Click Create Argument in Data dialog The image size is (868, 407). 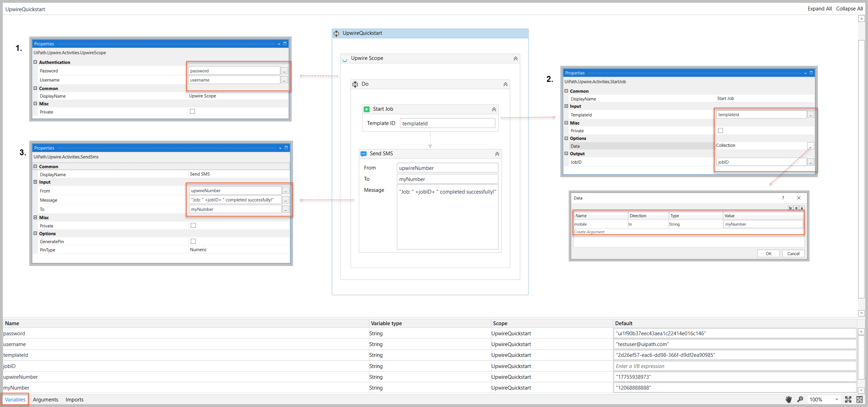(x=589, y=232)
